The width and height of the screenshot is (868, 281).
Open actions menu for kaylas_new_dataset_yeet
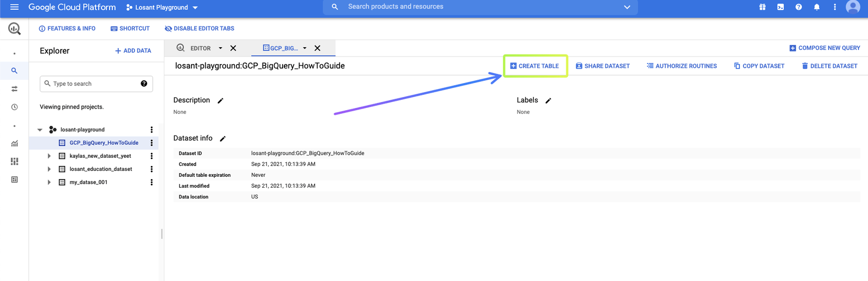point(151,156)
